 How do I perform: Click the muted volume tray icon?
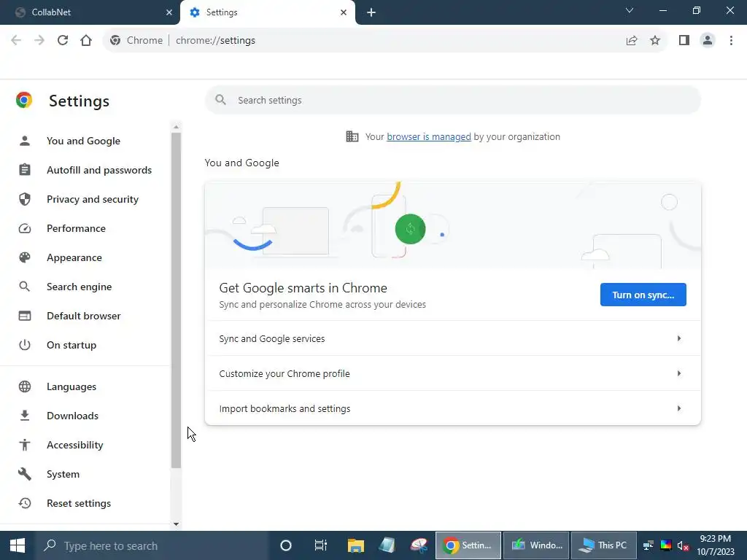[x=683, y=545]
